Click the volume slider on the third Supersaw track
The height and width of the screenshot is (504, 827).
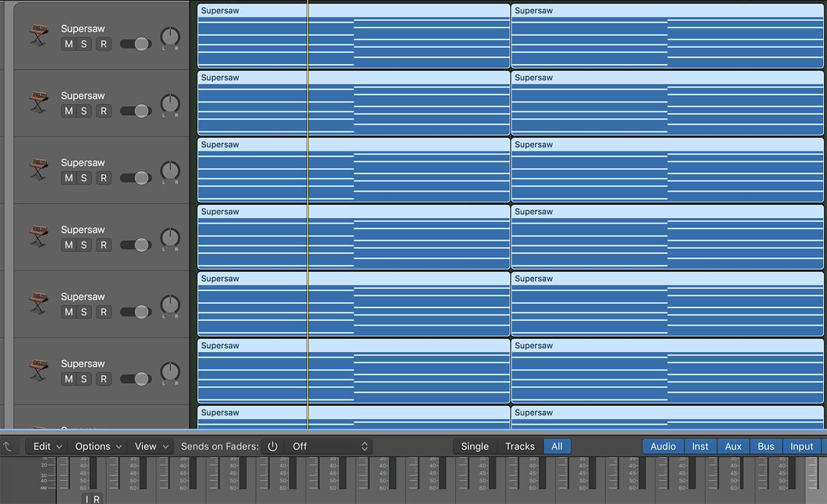coord(136,178)
